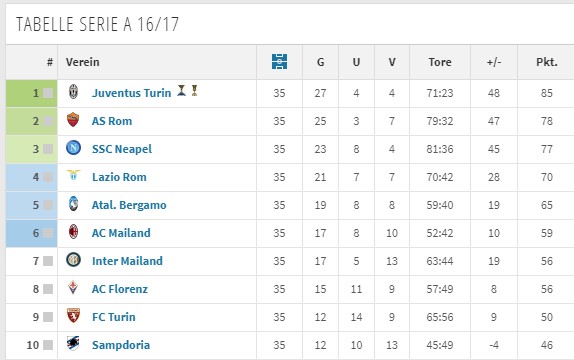
Task: Click the Verein column header
Action: tap(82, 62)
